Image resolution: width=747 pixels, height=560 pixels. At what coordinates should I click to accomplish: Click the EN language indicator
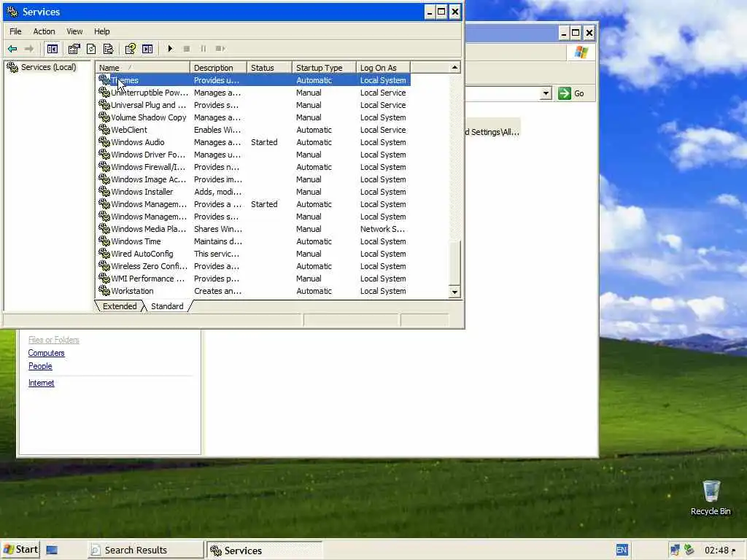click(622, 550)
